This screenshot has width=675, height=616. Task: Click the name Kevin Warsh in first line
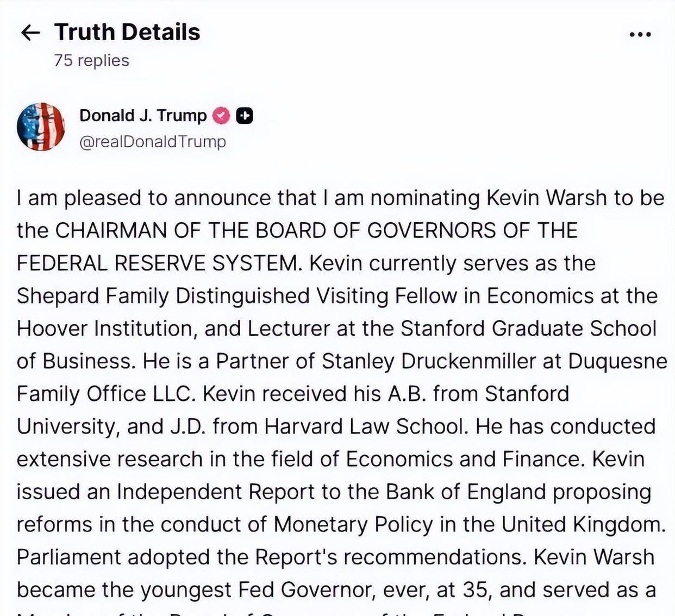(x=546, y=198)
